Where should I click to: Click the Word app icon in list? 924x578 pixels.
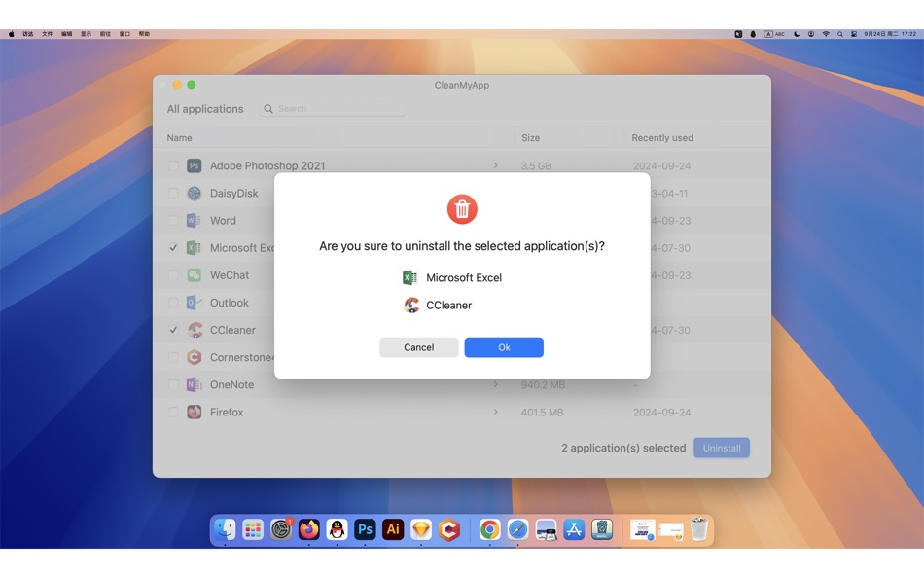click(x=194, y=221)
